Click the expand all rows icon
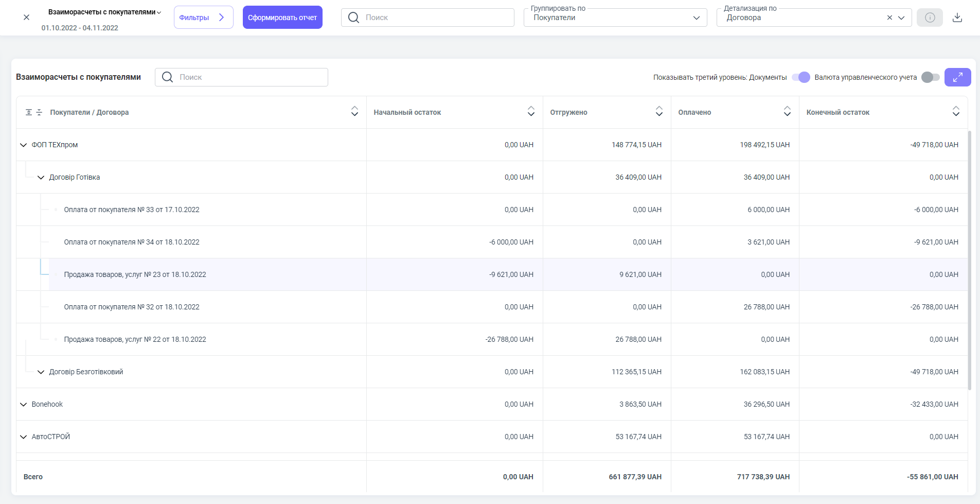Viewport: 980px width, 504px height. coord(29,112)
